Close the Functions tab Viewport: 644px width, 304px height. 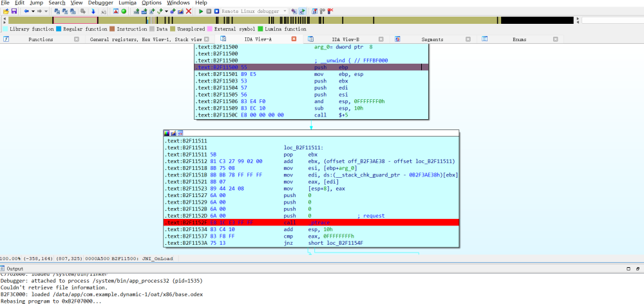click(77, 39)
